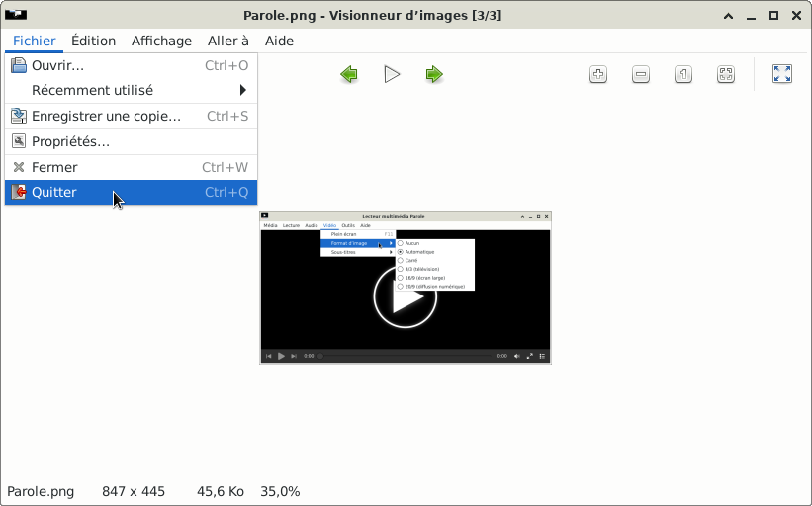Fit the image to the window icon

point(726,74)
